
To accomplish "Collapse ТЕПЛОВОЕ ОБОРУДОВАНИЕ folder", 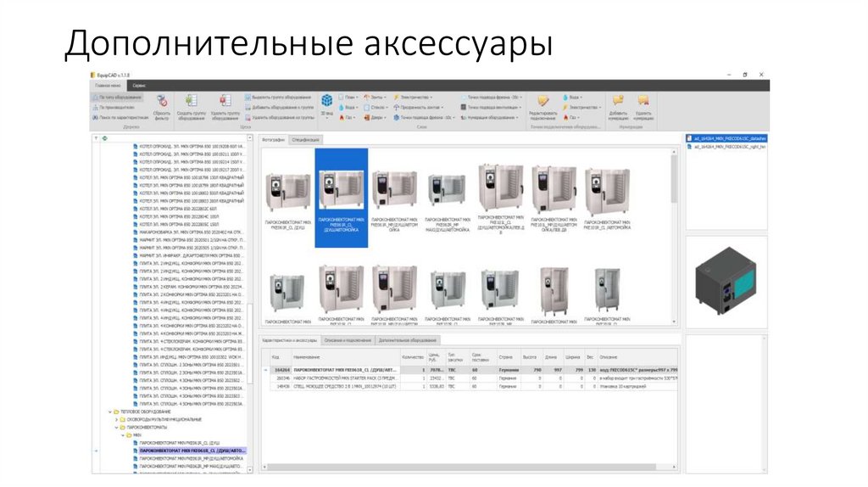I will click(x=110, y=411).
